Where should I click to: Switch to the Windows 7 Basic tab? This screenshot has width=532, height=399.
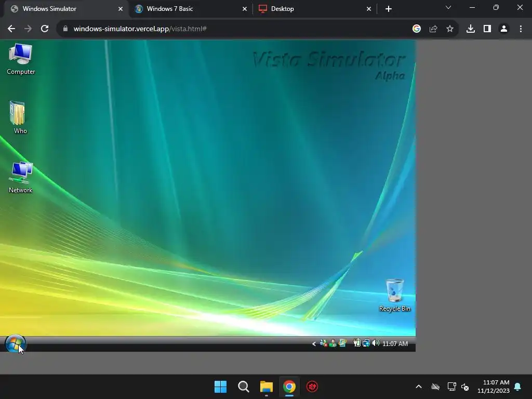(x=191, y=9)
